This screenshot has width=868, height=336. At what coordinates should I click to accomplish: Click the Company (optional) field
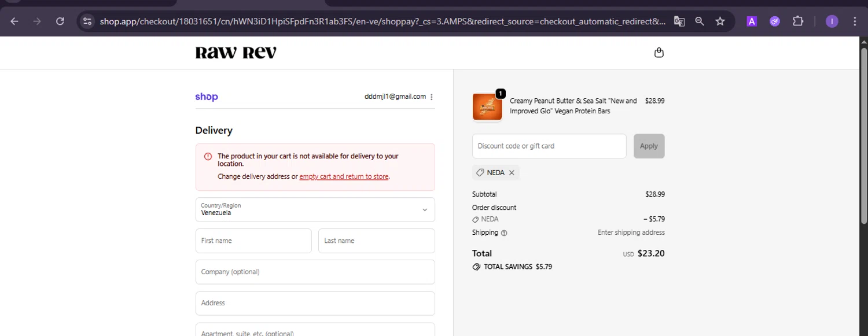tap(315, 272)
